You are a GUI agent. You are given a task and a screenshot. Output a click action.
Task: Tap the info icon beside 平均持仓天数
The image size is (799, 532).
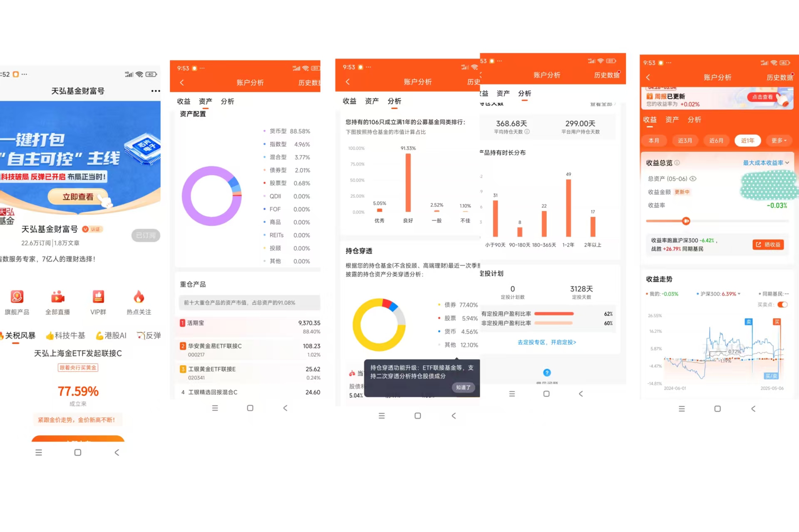(x=527, y=132)
